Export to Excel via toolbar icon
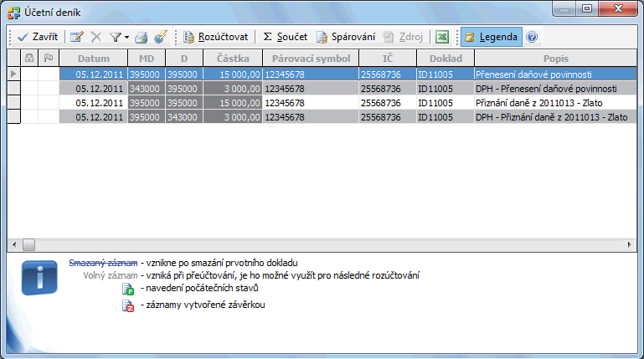 pos(442,38)
